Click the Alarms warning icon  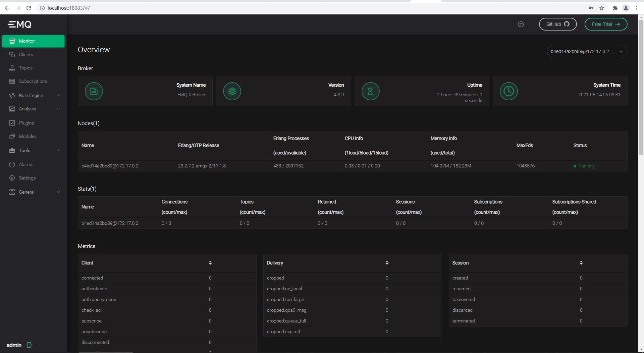[x=12, y=164]
